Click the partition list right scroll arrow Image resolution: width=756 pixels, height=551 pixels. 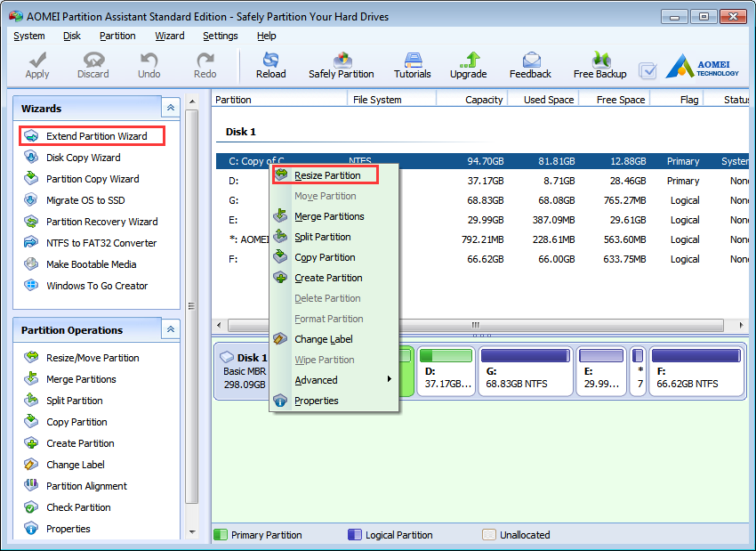click(741, 325)
